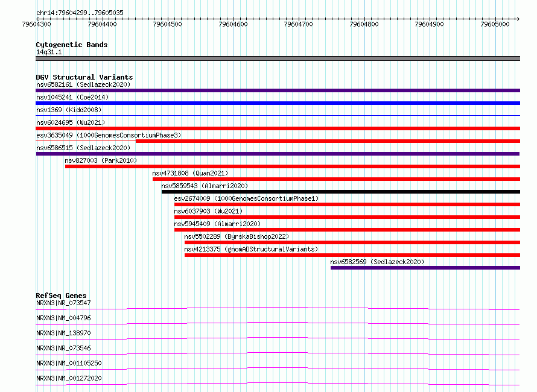Select the 79604500 ruler coordinate
This screenshot has height=392, width=537.
coord(168,24)
